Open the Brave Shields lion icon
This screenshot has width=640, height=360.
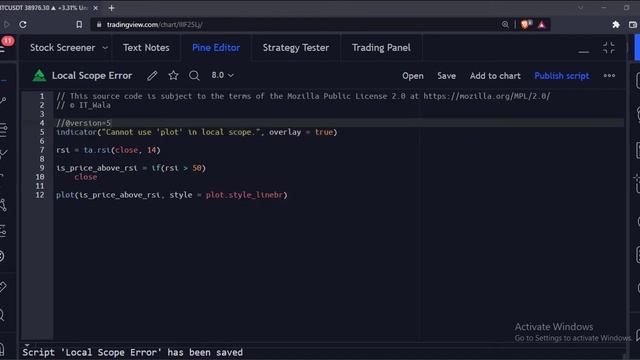[x=526, y=24]
